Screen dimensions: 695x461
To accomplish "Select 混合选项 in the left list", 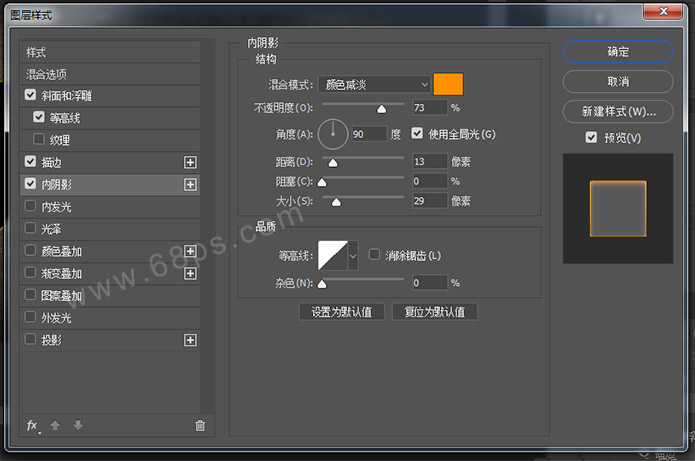I will [x=110, y=74].
